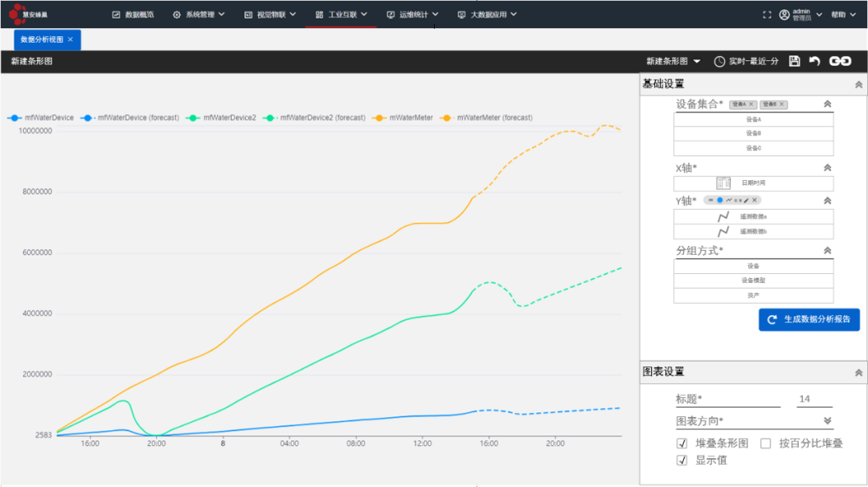Toggle the 显示值 checkbox
Screen dimensions: 868x487
coord(682,460)
